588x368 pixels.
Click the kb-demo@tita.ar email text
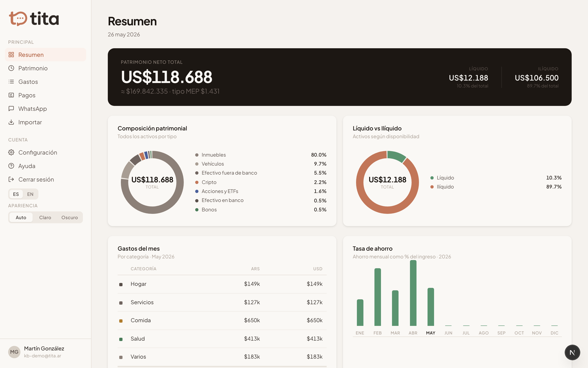click(x=42, y=356)
